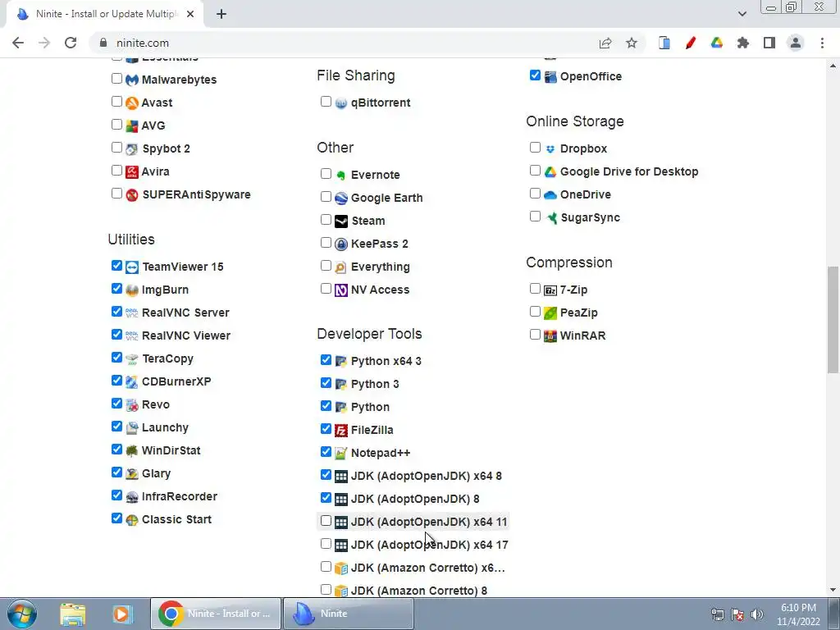This screenshot has height=630, width=840.
Task: Click the volume speaker tray icon
Action: click(x=757, y=614)
